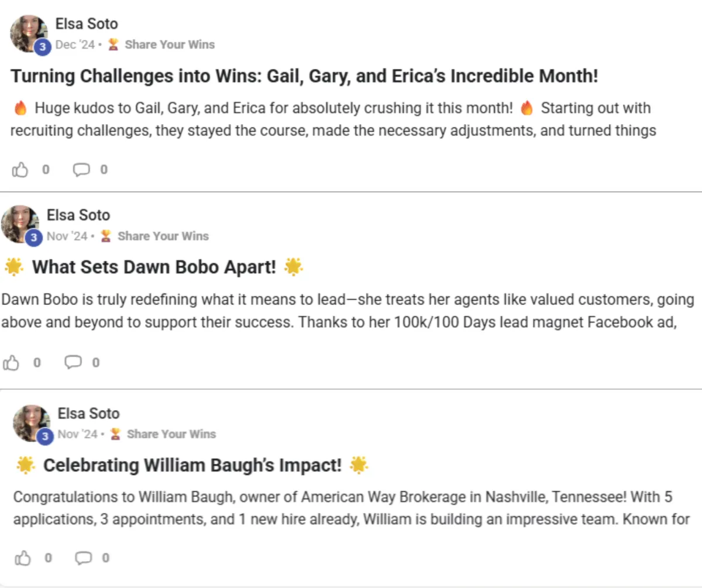Click Elsa Soto name on Dawn Bobo post
The width and height of the screenshot is (702, 588).
tap(78, 215)
